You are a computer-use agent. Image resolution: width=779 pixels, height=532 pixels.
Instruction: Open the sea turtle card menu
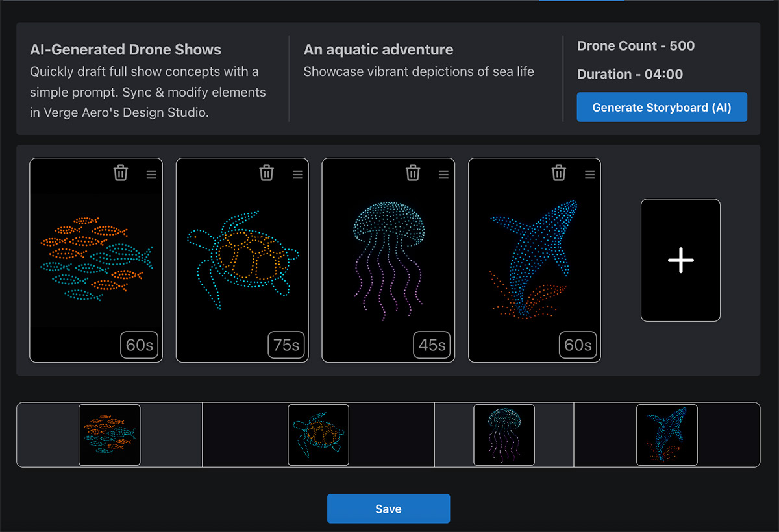click(297, 175)
